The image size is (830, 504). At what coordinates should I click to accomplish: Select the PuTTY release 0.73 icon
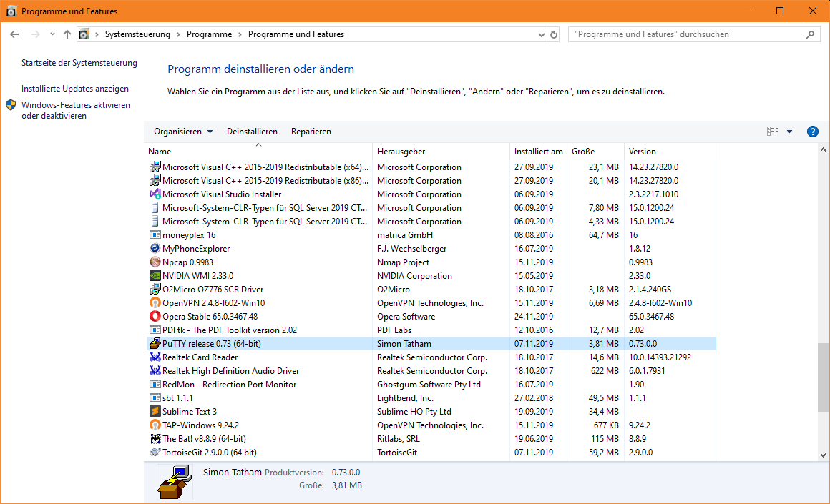point(155,343)
